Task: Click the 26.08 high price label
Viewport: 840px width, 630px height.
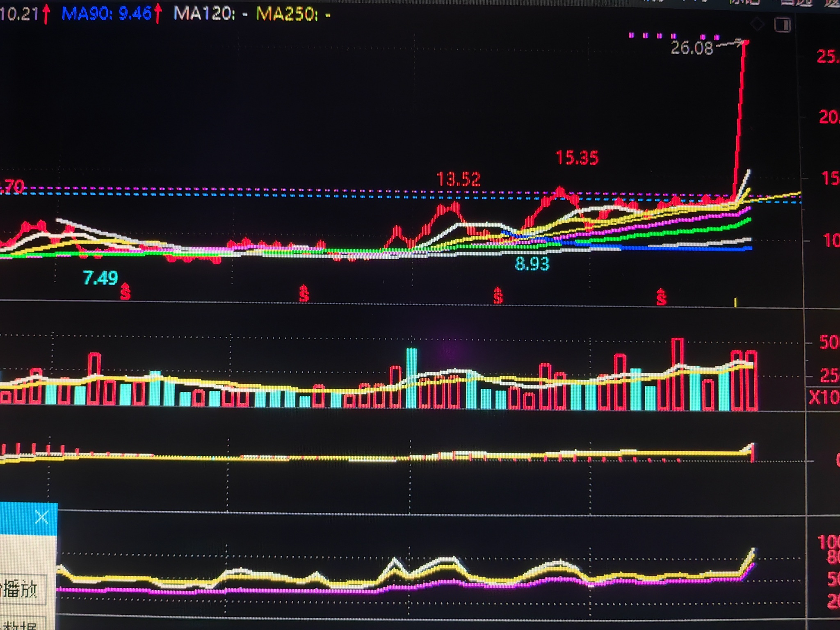Action: click(692, 48)
